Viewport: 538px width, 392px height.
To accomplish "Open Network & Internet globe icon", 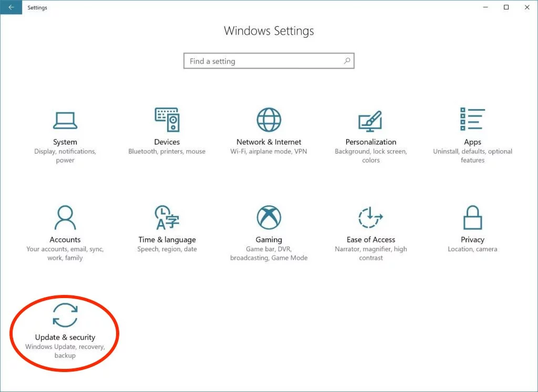I will click(x=269, y=120).
